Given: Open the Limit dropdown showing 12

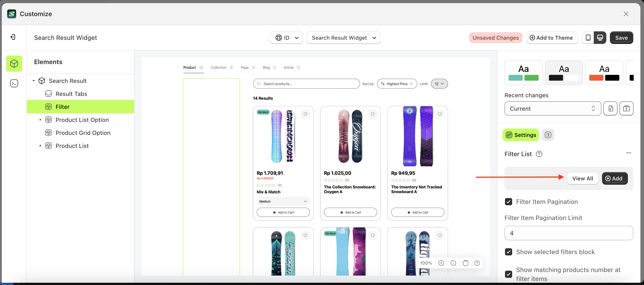Looking at the screenshot, I should pos(439,84).
